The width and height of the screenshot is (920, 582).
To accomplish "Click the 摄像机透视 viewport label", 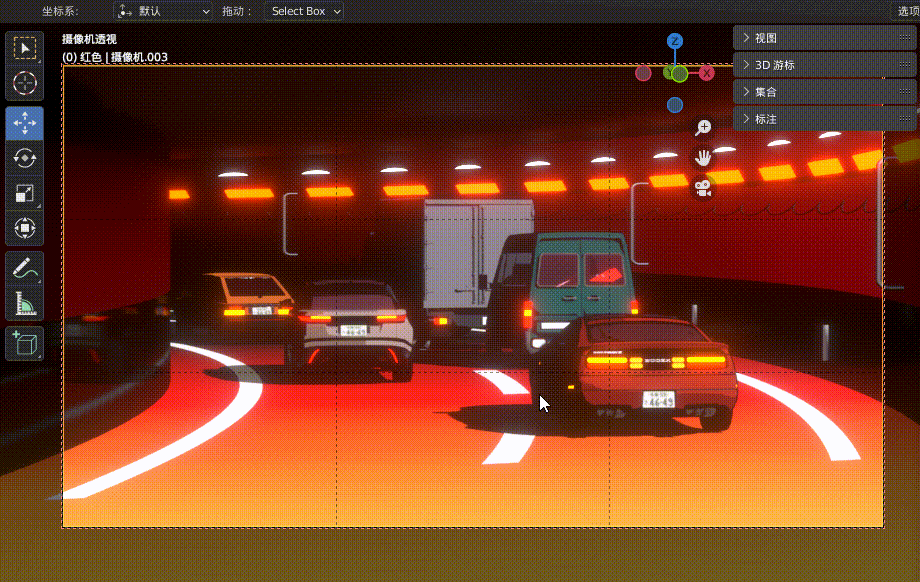I will tap(89, 39).
